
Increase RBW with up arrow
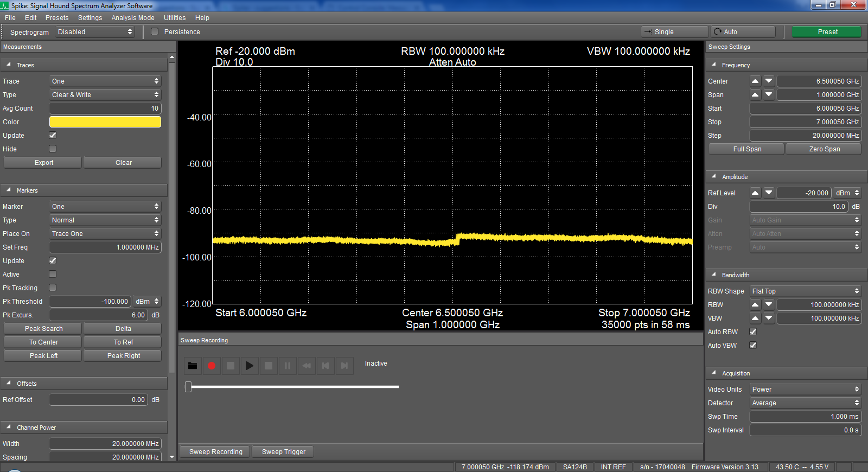click(x=755, y=304)
